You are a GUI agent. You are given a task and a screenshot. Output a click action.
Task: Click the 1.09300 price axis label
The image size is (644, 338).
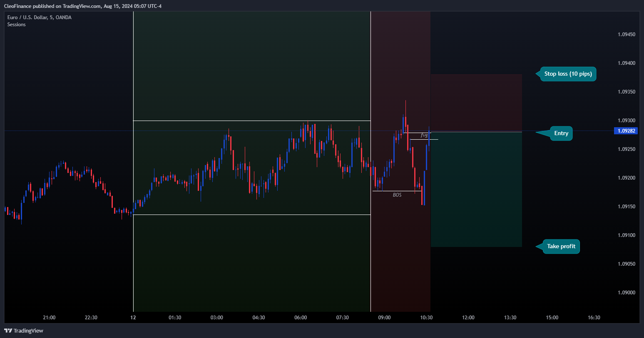627,121
